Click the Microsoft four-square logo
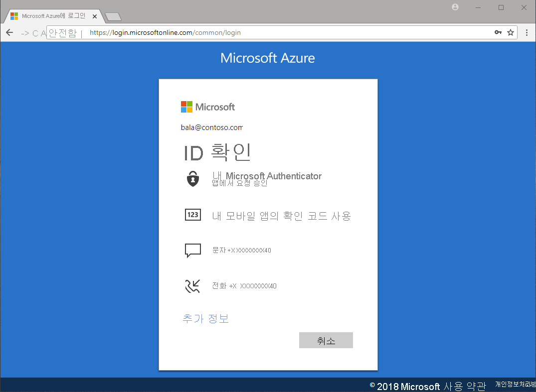Viewport: 536px width, 392px height. click(186, 106)
